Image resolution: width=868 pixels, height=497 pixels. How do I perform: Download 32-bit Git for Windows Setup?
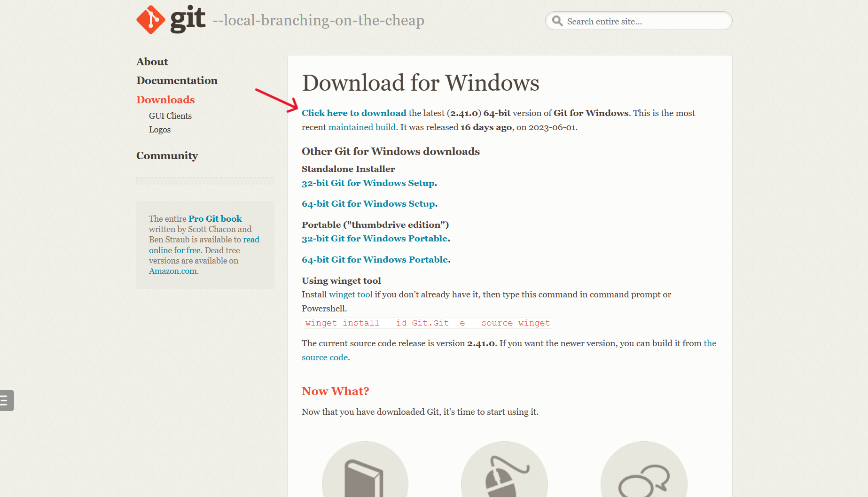[x=368, y=183]
